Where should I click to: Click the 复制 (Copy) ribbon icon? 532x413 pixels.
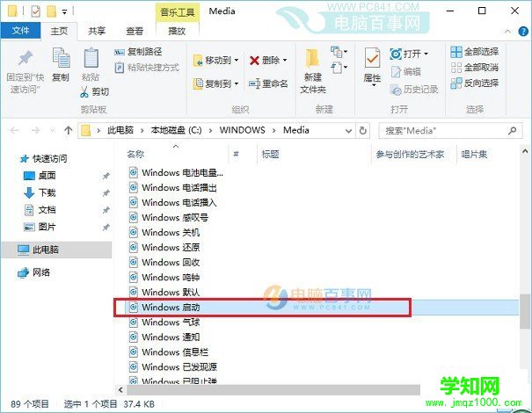tap(61, 58)
